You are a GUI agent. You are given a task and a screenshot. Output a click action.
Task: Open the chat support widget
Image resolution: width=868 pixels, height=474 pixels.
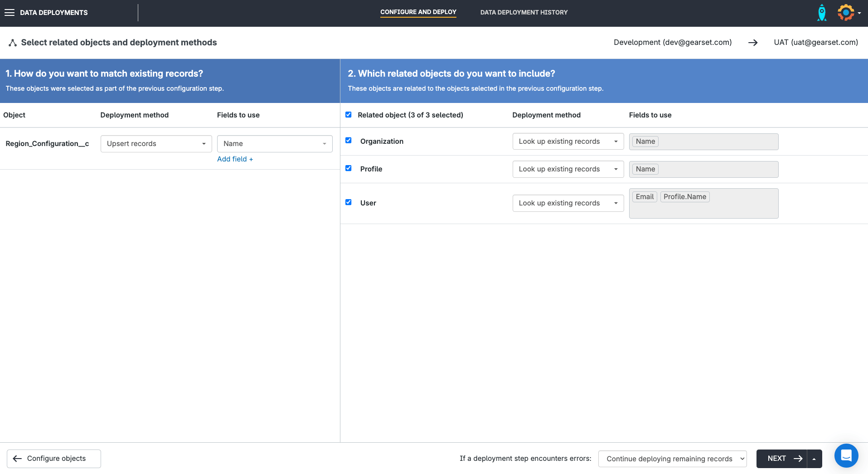pos(846,455)
